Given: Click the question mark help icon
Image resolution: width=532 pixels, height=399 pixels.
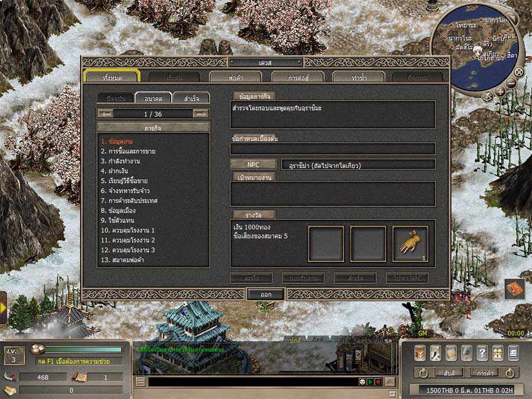Looking at the screenshot, I should click(x=482, y=353).
